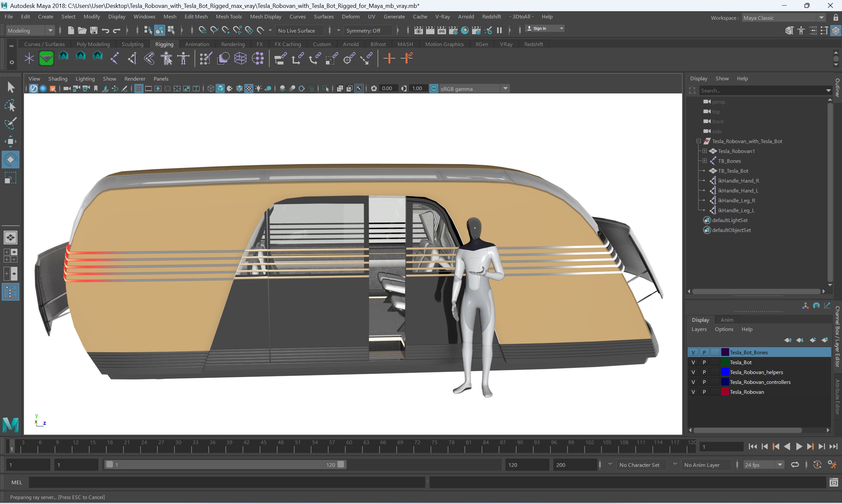This screenshot has height=504, width=842.
Task: Open the Outliner search options arrow
Action: click(828, 90)
